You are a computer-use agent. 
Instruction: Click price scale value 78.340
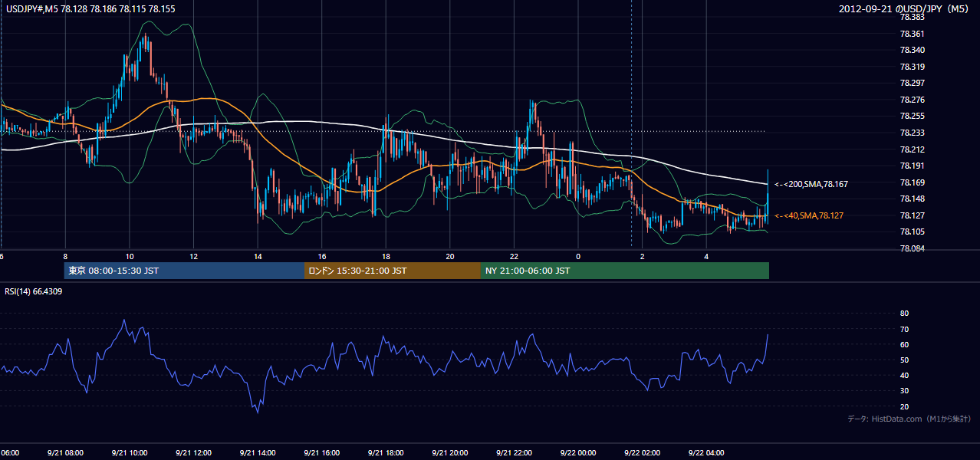[x=912, y=50]
